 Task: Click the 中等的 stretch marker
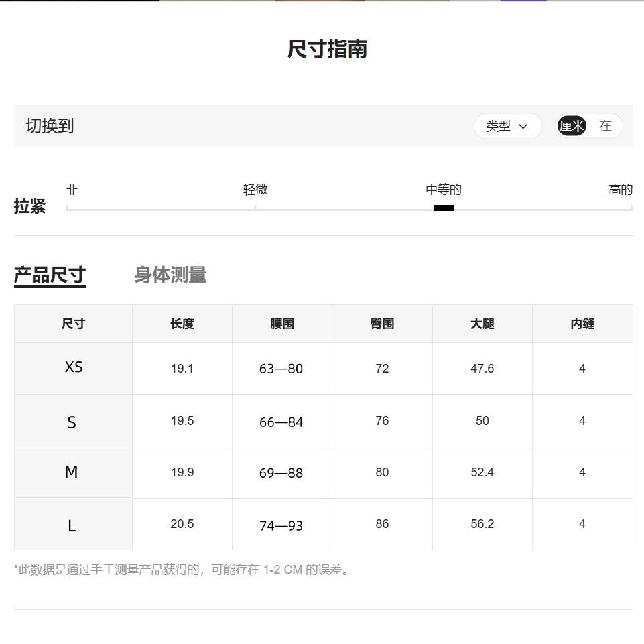click(x=444, y=208)
